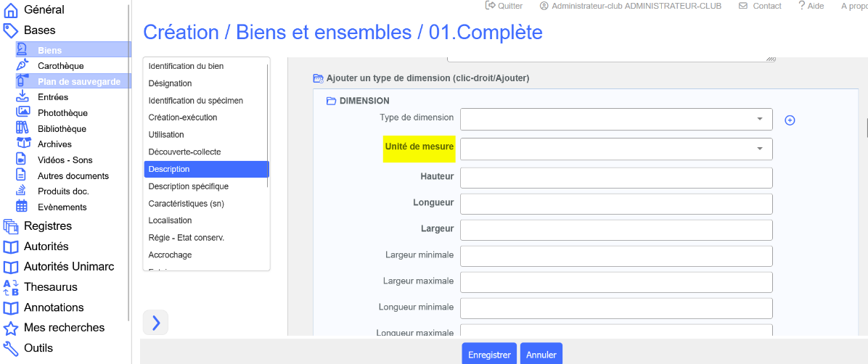
Task: Click the Outils wrench icon
Action: tap(10, 347)
